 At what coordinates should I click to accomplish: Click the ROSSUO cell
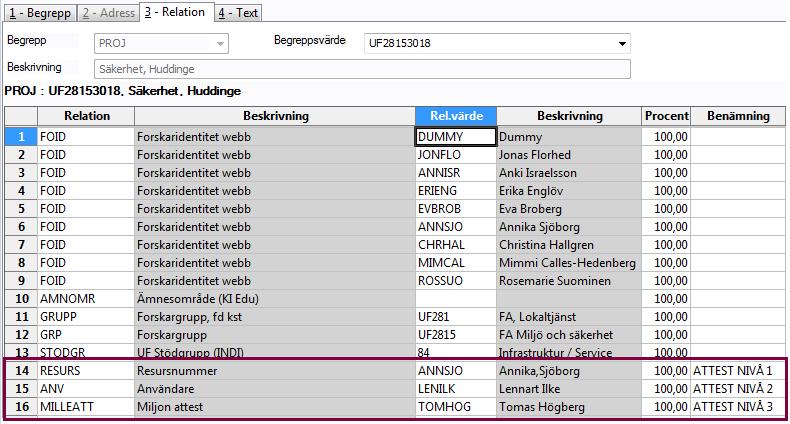pyautogui.click(x=455, y=280)
